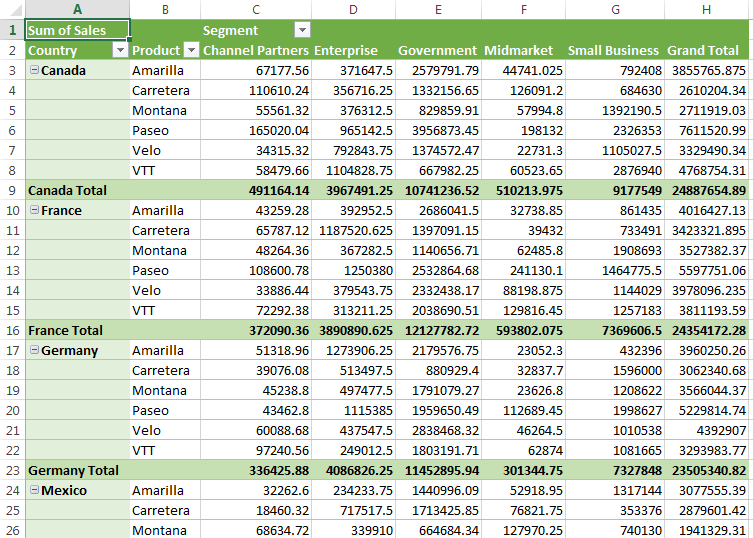
Task: Select Canada Amarilla product cell
Action: (165, 70)
